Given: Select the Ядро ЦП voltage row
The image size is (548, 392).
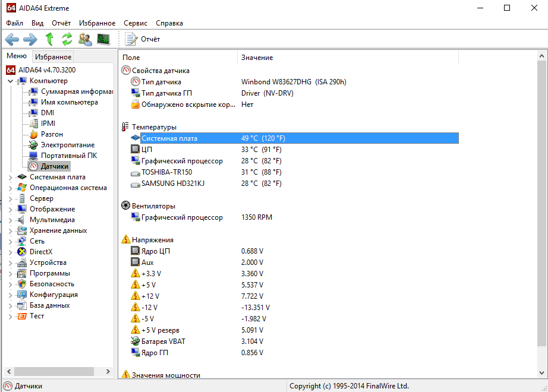Looking at the screenshot, I should click(294, 251).
